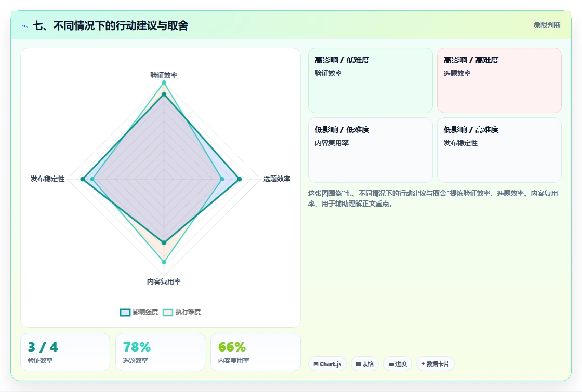Click the 影响强度 data point at the 发布稳定性 axis
The width and height of the screenshot is (582, 392).
pos(83,179)
